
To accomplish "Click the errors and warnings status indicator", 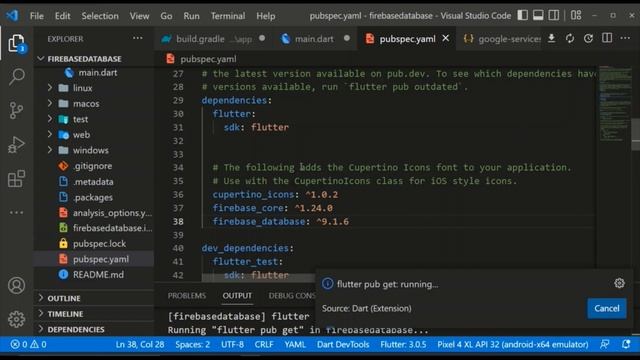I will pyautogui.click(x=28, y=344).
